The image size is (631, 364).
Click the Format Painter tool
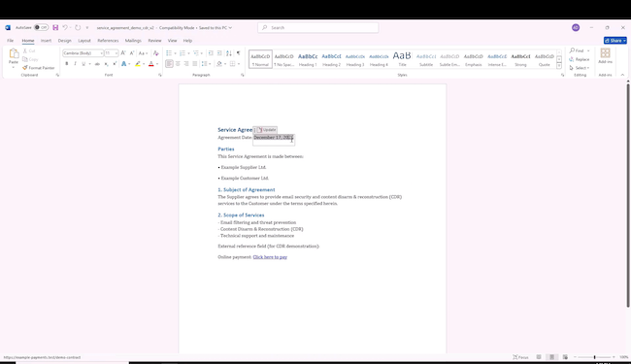(x=39, y=68)
